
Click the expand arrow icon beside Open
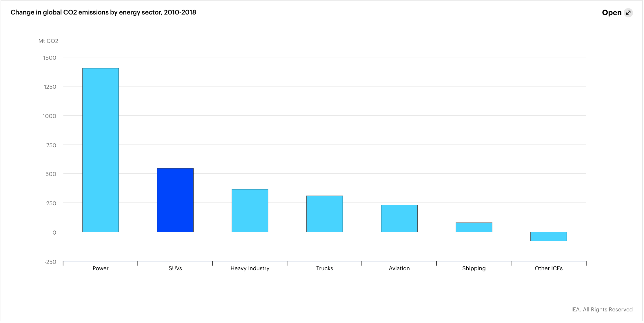(628, 13)
